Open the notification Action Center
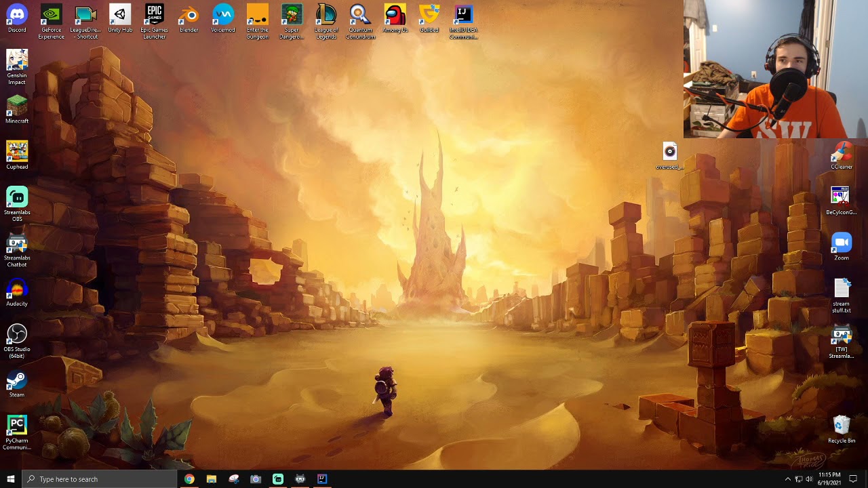Screen dimensions: 868x488 click(853, 479)
